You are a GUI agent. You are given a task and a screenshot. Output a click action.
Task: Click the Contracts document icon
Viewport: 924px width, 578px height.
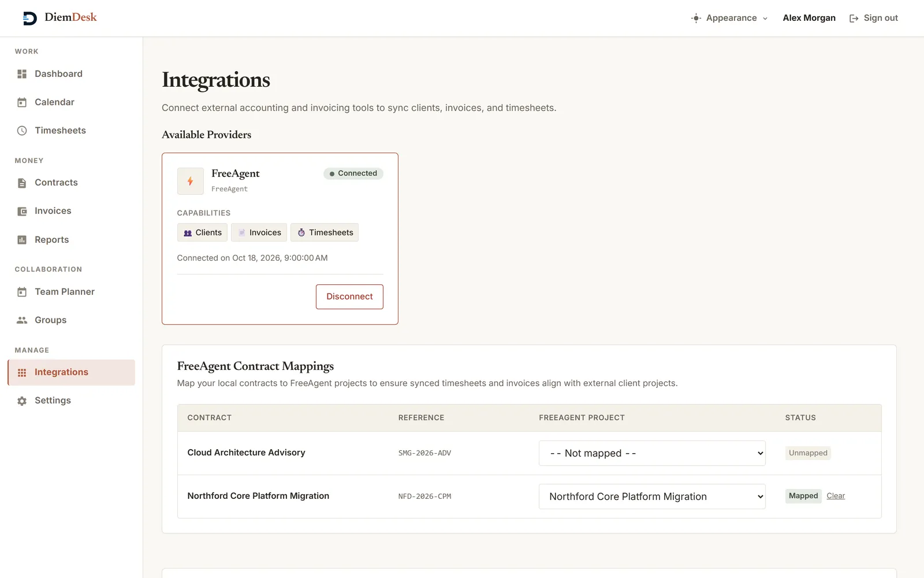22,183
